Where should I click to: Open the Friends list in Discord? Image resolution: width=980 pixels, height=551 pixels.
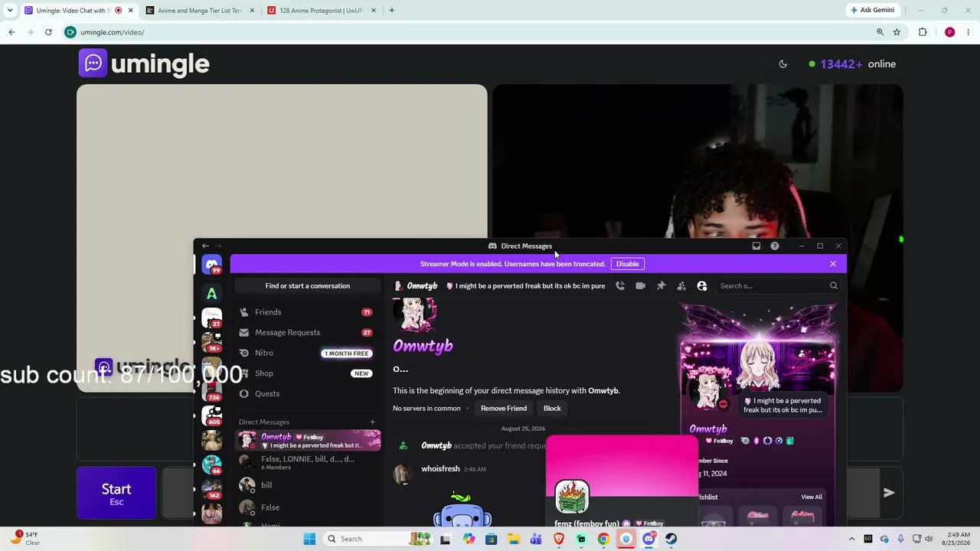(x=307, y=312)
